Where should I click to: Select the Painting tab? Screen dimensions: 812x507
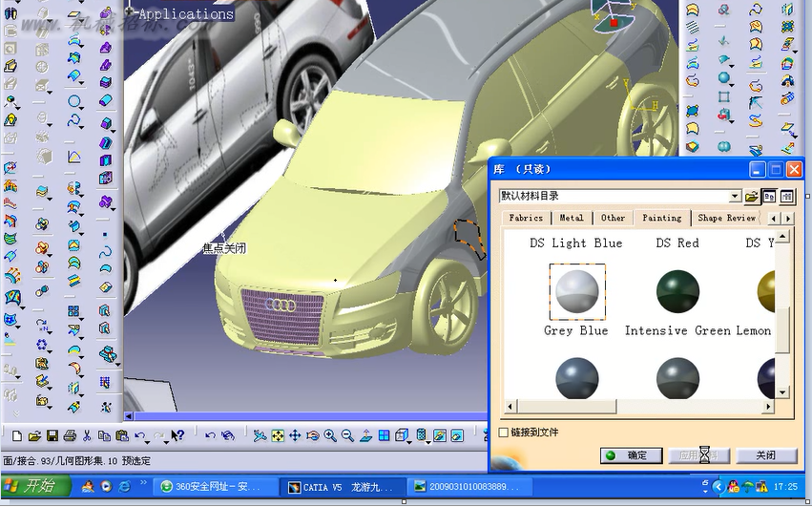(662, 218)
